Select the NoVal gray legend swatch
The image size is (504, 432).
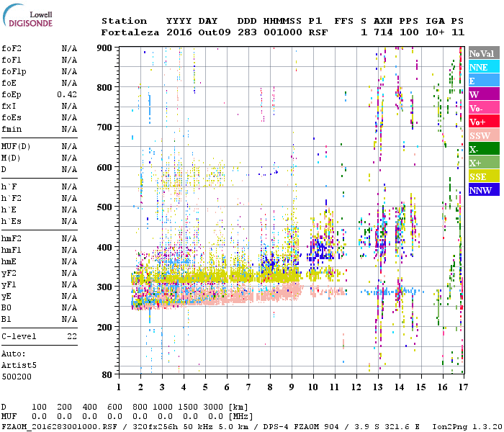483,53
